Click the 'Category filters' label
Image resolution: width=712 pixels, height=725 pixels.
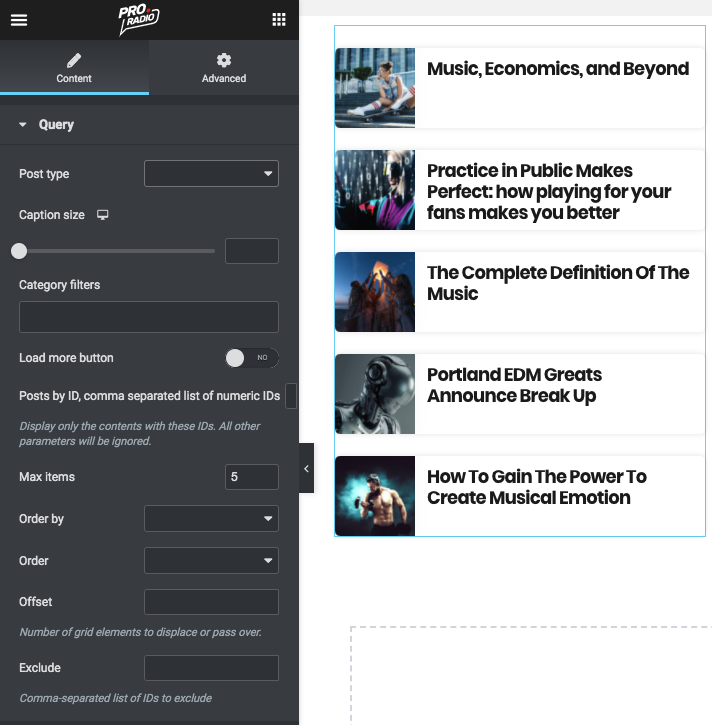coord(59,285)
